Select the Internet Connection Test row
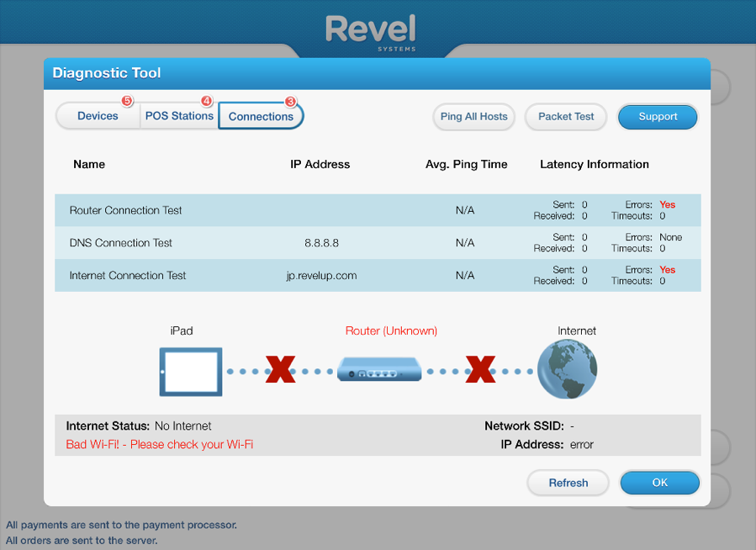756x550 pixels. pyautogui.click(x=378, y=275)
